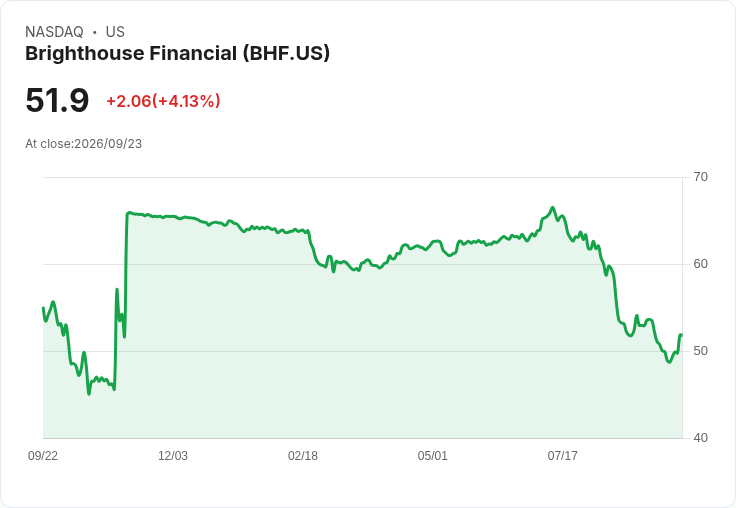Open the Brighthouse Financial (BHF.US) title

[177, 53]
